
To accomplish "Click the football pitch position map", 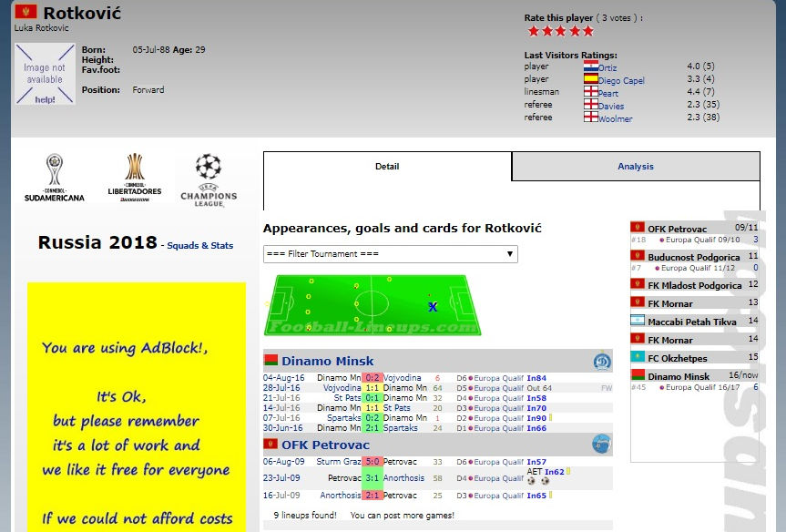I will (x=372, y=305).
